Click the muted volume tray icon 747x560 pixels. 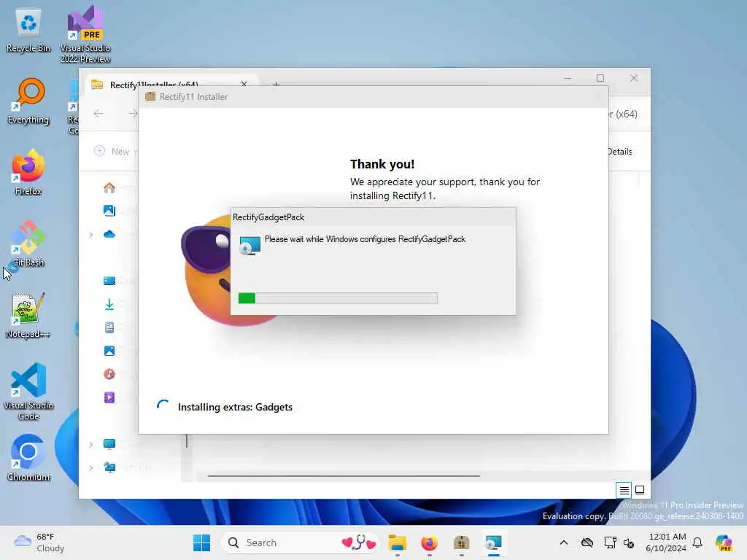(x=629, y=542)
